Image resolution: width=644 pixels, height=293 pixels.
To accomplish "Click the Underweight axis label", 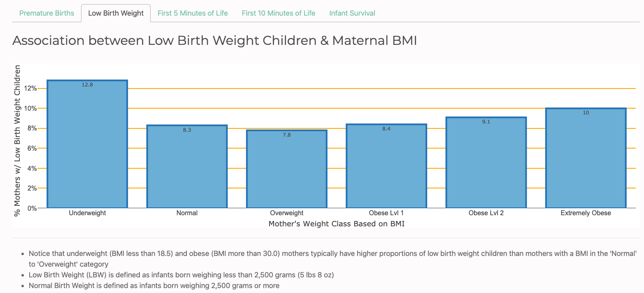I will 87,213.
